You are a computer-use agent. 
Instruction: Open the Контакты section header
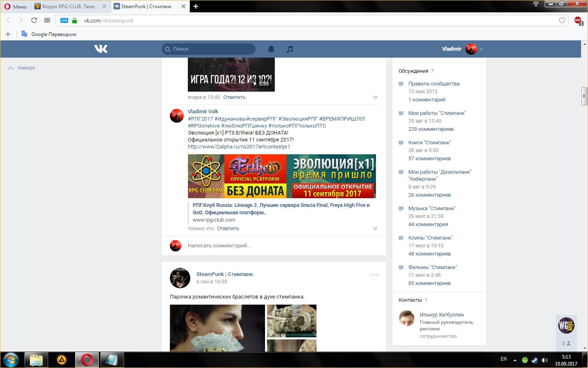[410, 300]
